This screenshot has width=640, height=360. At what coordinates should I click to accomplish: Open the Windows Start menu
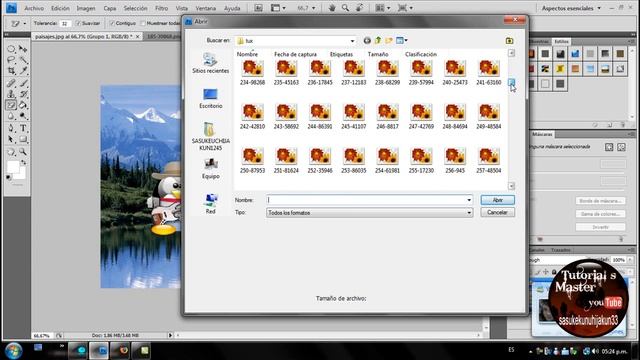click(x=13, y=351)
